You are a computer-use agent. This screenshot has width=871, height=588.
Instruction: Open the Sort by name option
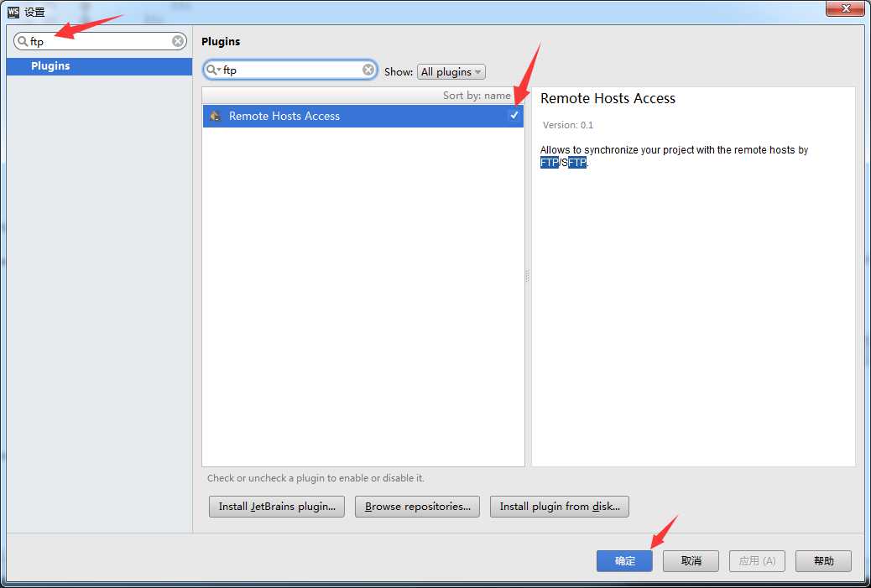[477, 96]
